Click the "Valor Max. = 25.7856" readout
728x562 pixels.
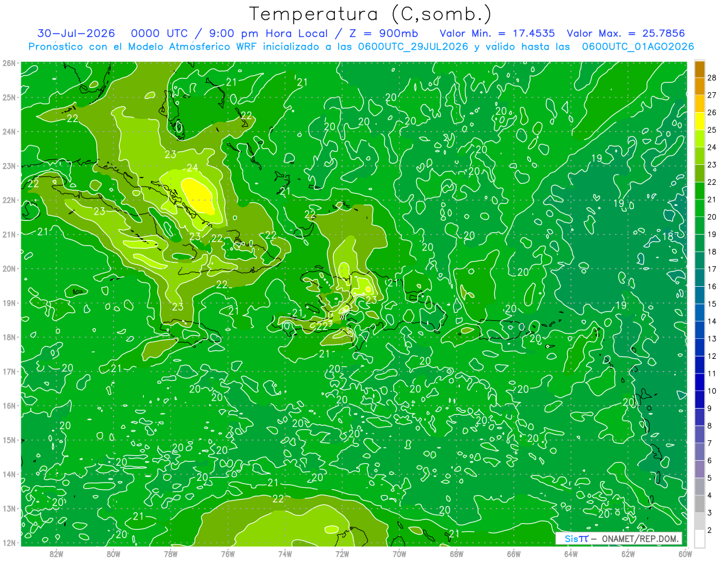[x=625, y=33]
